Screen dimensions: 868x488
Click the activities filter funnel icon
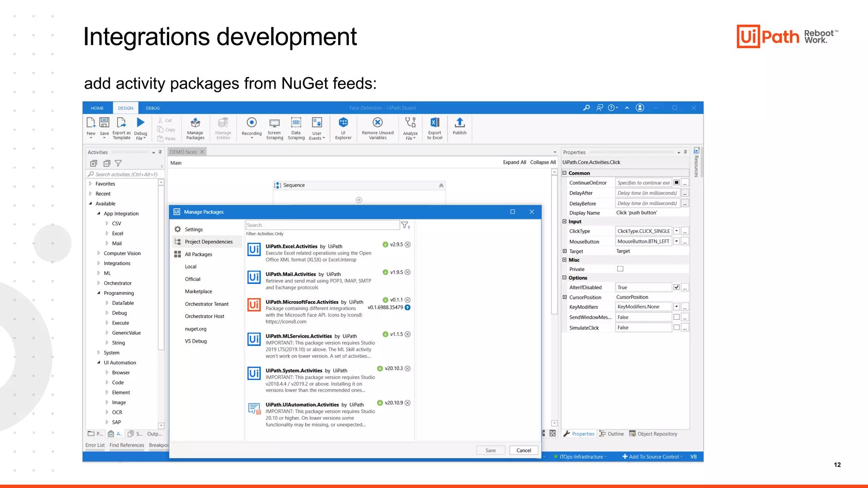pos(118,163)
